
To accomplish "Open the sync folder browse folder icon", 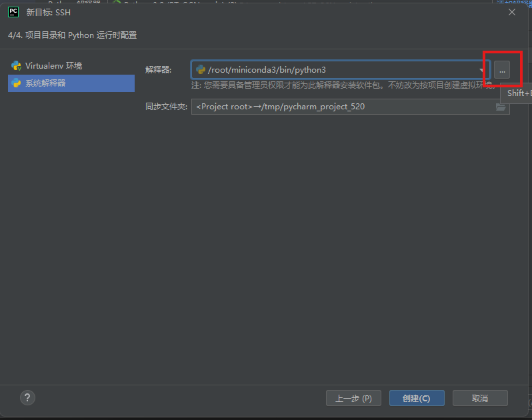I will point(501,107).
